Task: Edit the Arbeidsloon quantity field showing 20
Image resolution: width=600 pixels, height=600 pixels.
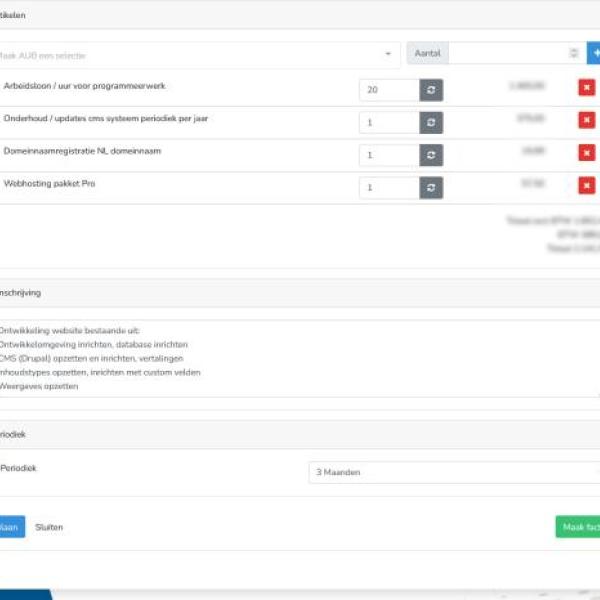Action: point(388,90)
